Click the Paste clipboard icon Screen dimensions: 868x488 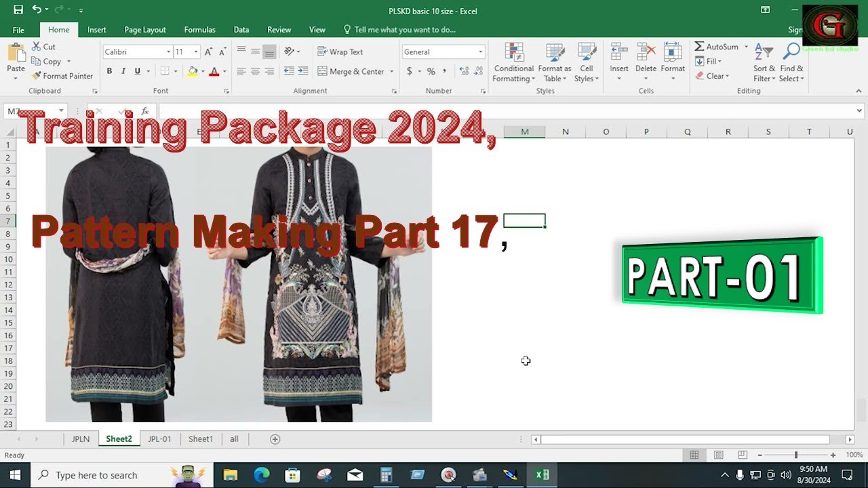click(16, 54)
